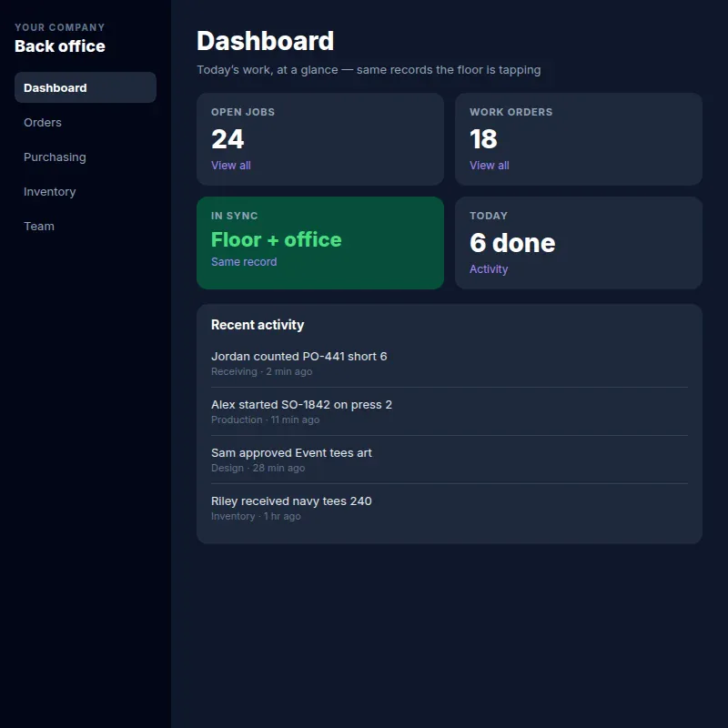Click the Design · 28 min ago label
728x728 pixels.
[258, 468]
